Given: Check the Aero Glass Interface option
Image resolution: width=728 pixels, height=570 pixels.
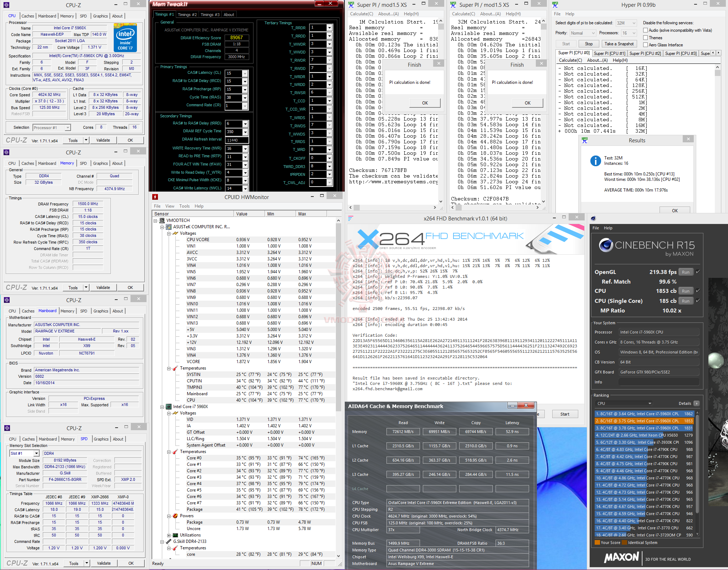Looking at the screenshot, I should tap(645, 45).
